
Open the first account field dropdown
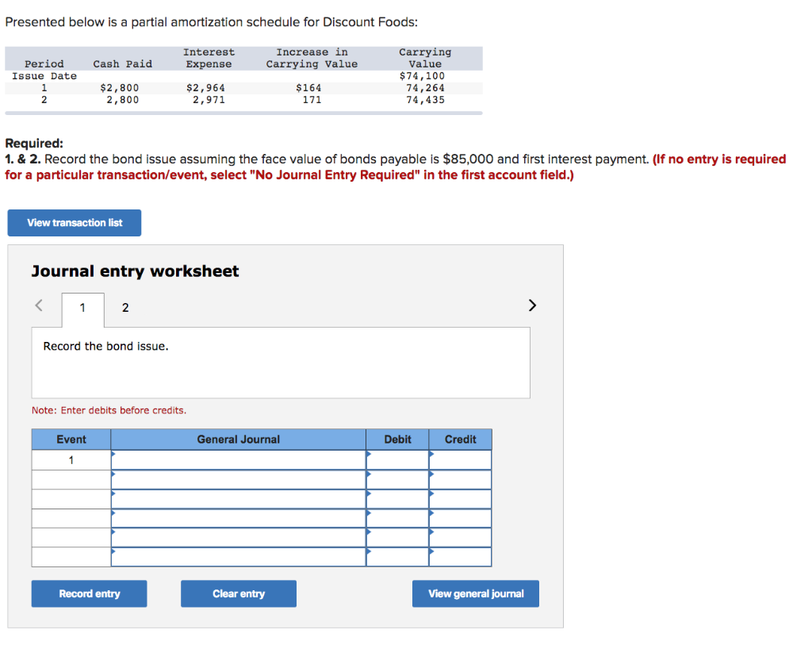[x=238, y=459]
